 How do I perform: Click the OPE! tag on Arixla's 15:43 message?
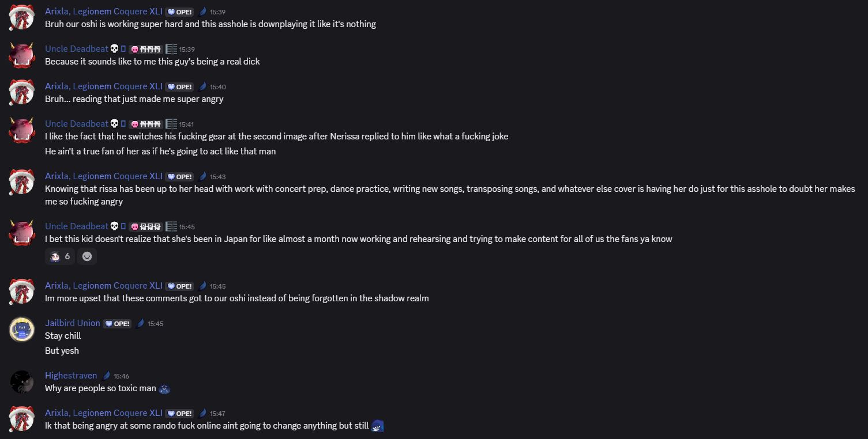click(x=179, y=177)
